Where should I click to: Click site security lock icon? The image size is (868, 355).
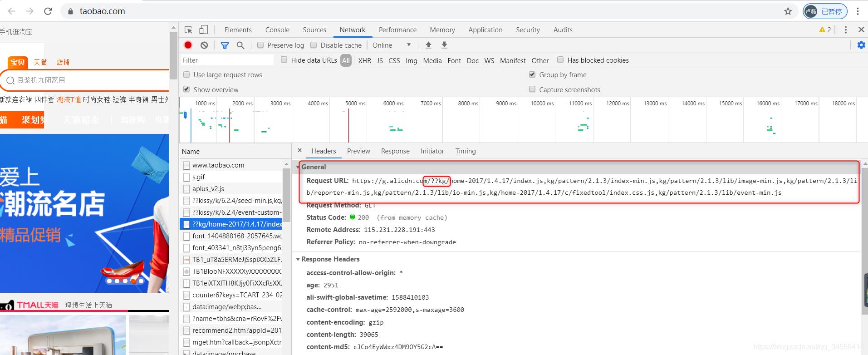(x=70, y=11)
